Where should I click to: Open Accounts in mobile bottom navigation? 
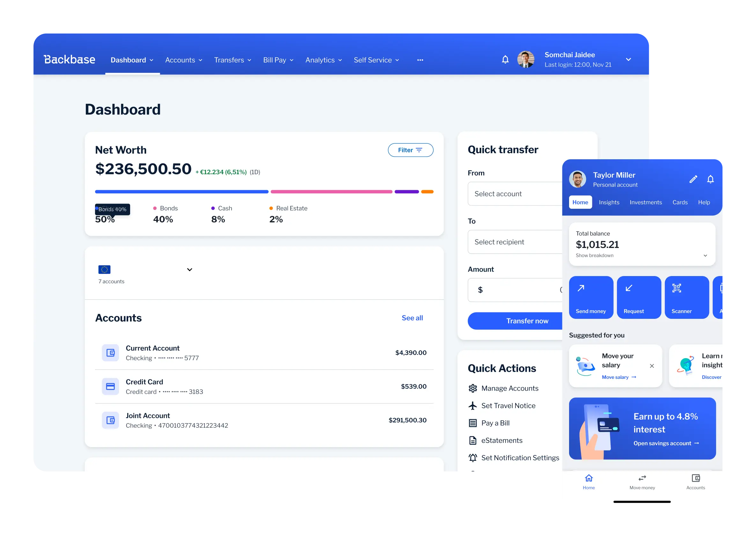[695, 482]
